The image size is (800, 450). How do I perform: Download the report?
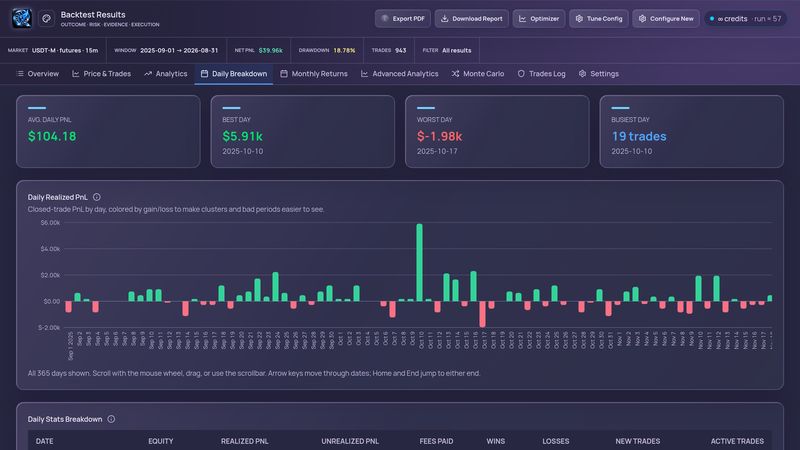pyautogui.click(x=471, y=18)
